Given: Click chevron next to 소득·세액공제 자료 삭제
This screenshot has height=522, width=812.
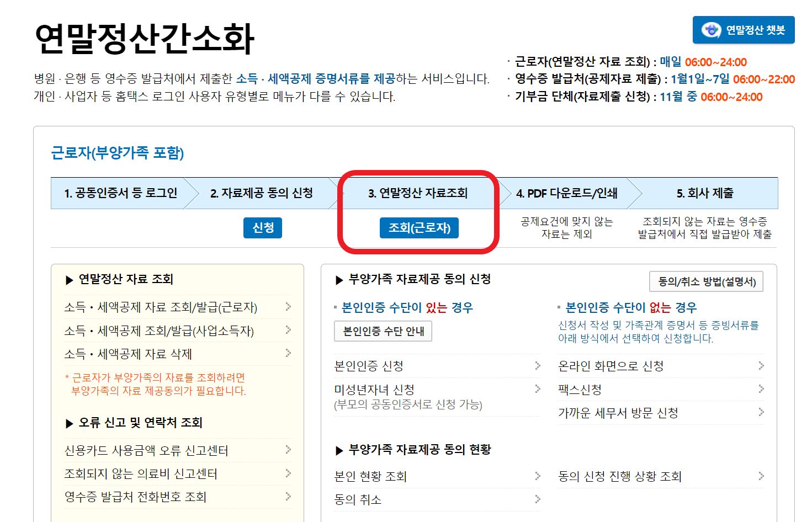Looking at the screenshot, I should pyautogui.click(x=288, y=353).
